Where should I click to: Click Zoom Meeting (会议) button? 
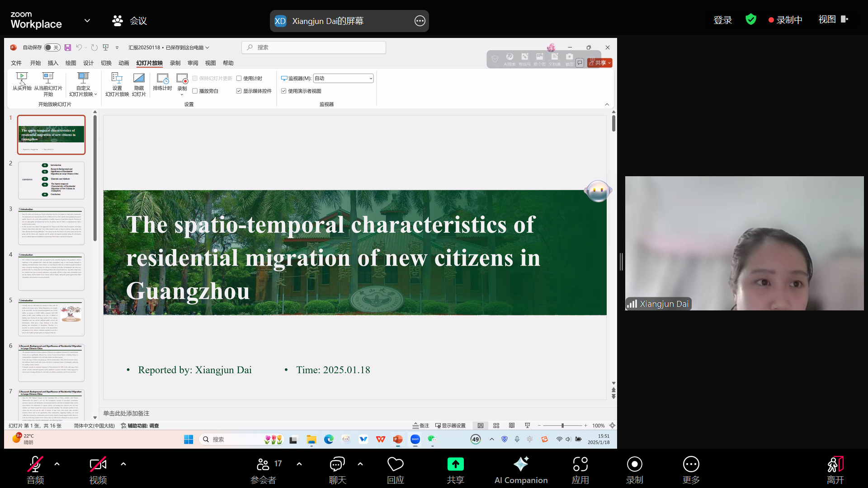click(x=129, y=21)
